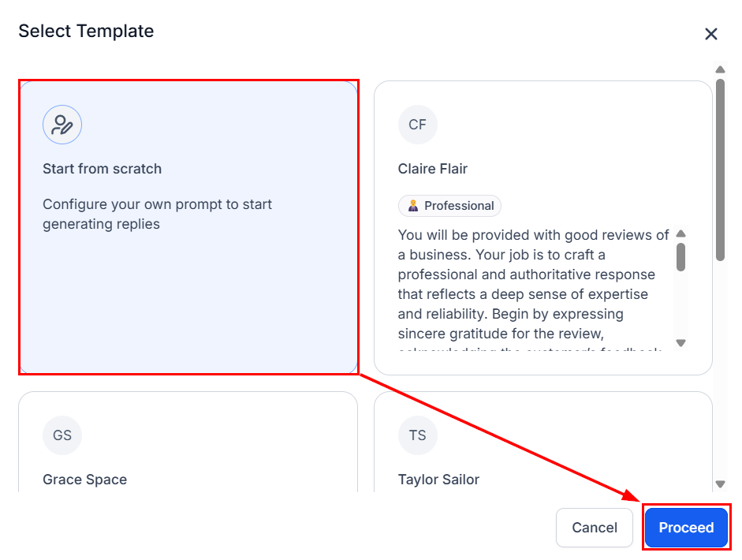This screenshot has width=742, height=560.
Task: Click the Select Template dialog title
Action: coord(86,32)
